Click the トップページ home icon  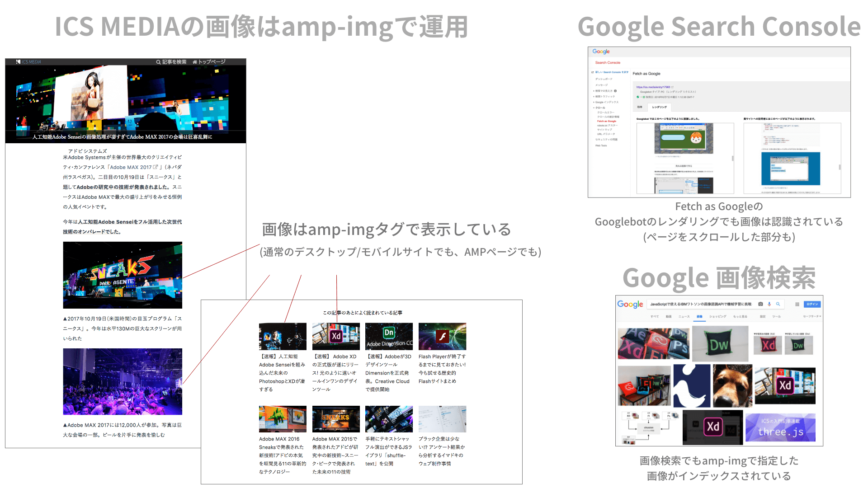click(x=195, y=62)
